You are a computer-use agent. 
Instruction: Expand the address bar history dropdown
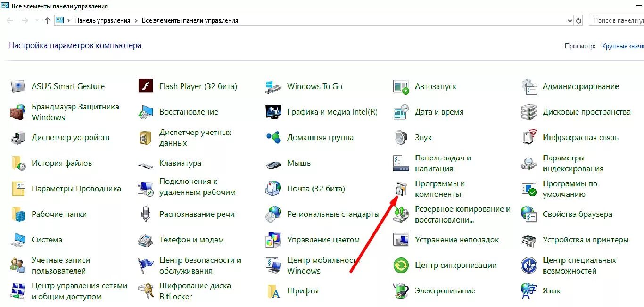point(569,21)
